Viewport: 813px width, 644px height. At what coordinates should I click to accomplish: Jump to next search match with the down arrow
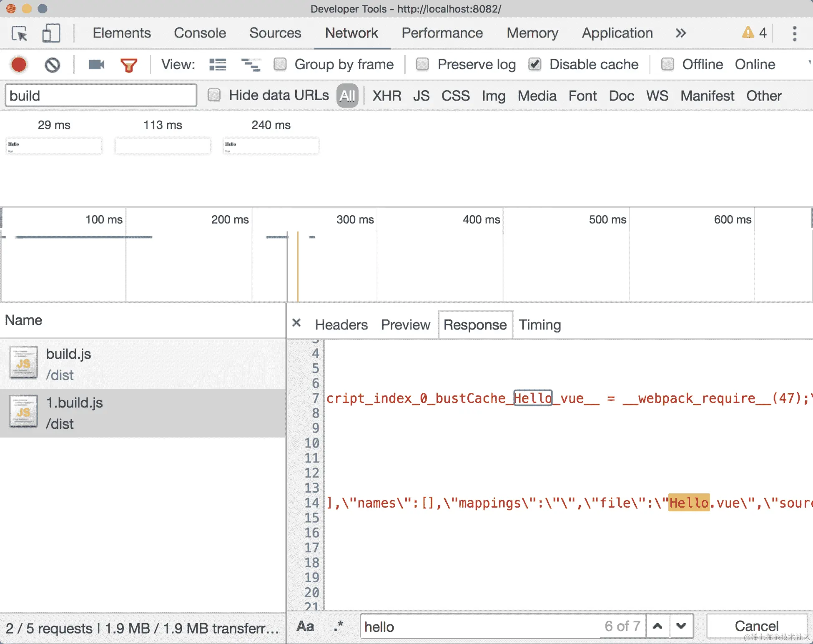[x=681, y=626]
